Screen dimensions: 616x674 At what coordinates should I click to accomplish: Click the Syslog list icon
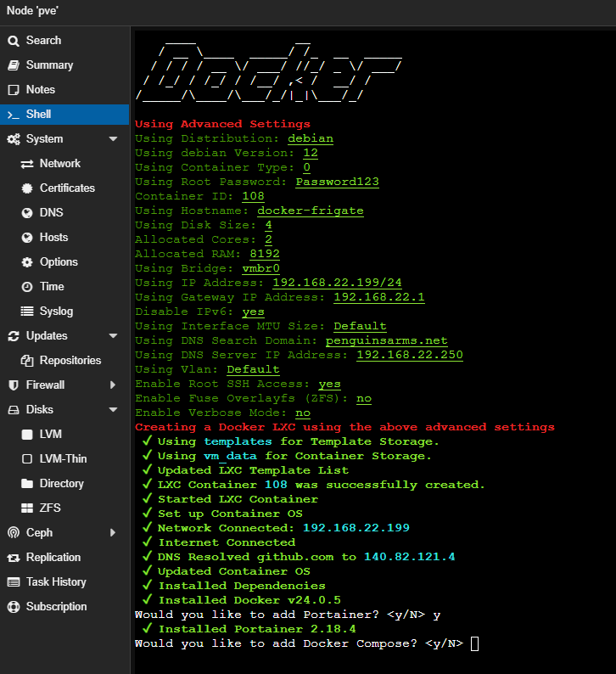[x=27, y=312]
